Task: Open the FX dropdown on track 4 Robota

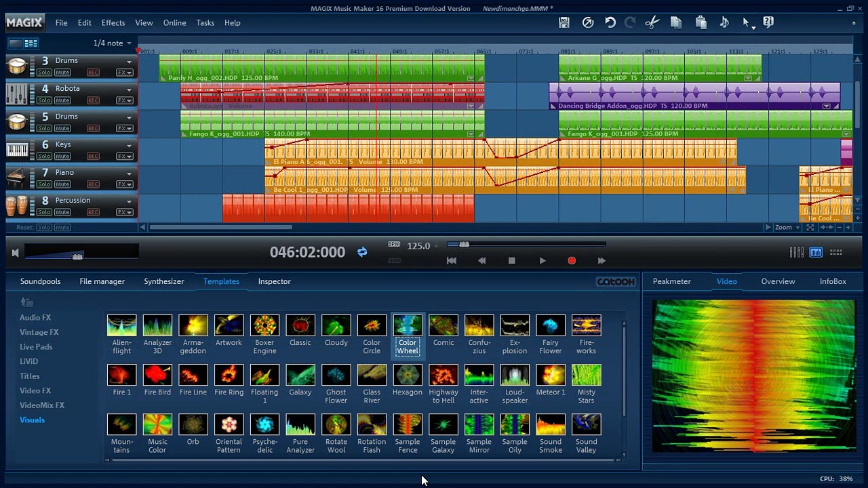Action: click(x=125, y=100)
